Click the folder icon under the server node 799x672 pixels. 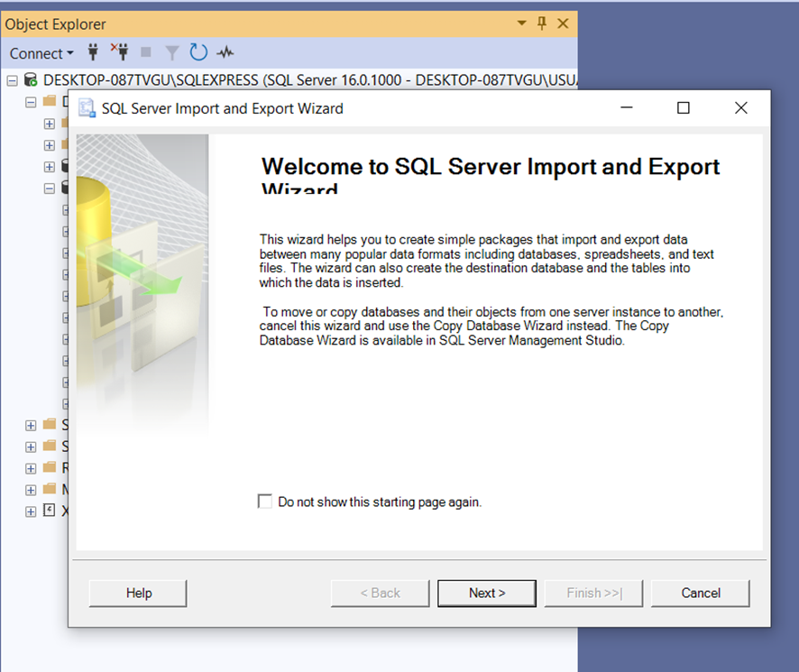50,101
